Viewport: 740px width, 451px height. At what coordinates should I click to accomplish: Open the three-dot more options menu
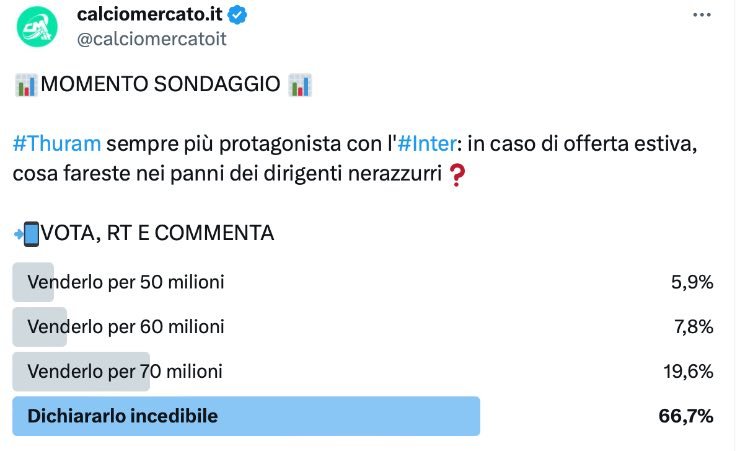[704, 15]
